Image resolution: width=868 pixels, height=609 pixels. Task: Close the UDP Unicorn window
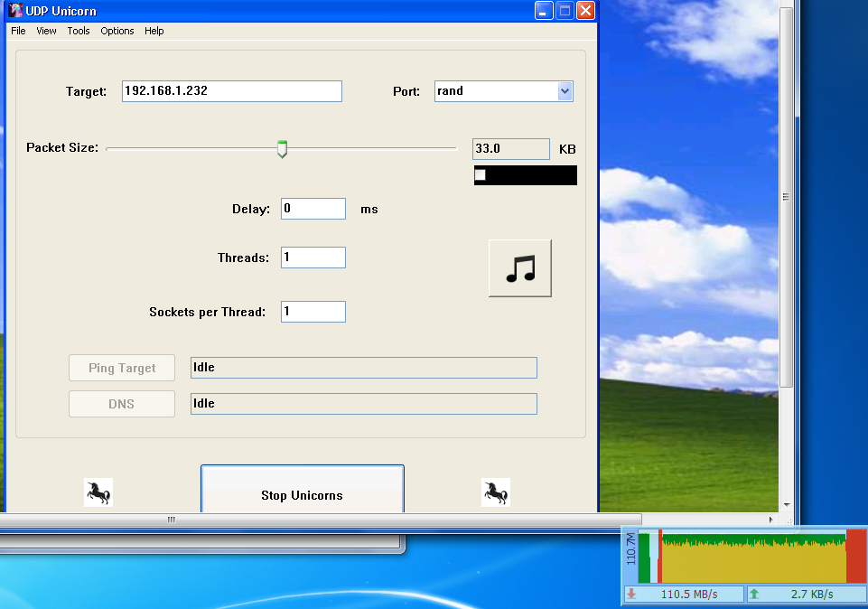pos(585,11)
